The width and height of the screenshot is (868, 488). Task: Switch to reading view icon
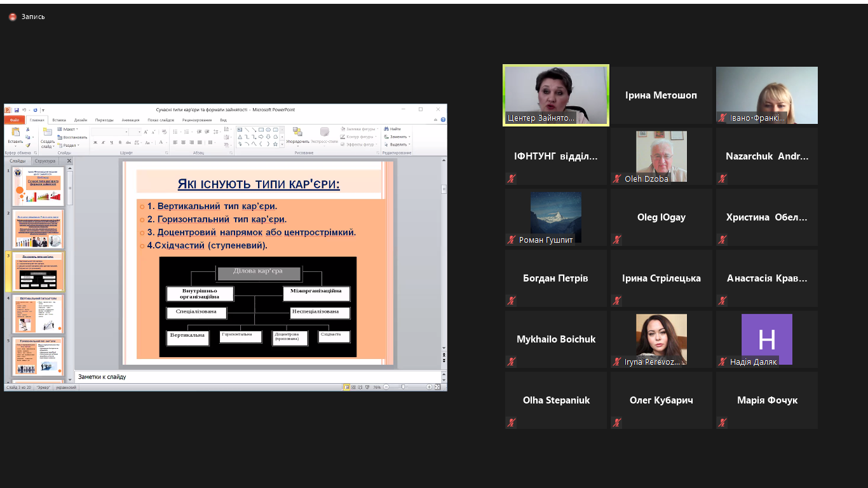coord(360,387)
